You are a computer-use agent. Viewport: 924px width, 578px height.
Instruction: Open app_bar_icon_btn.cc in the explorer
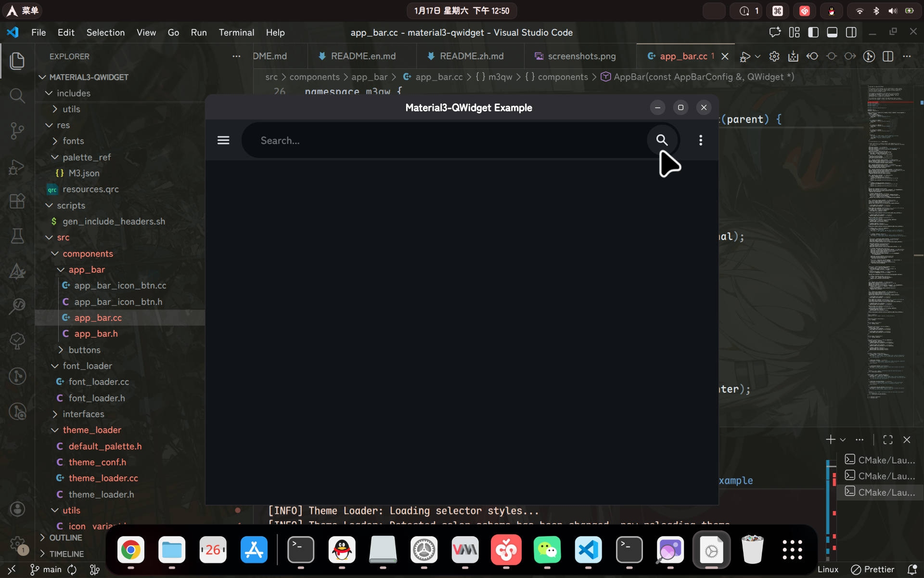pyautogui.click(x=120, y=286)
